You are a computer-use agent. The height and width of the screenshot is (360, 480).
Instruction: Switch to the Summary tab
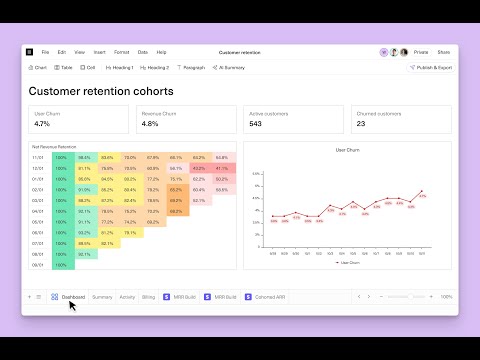coord(102,297)
